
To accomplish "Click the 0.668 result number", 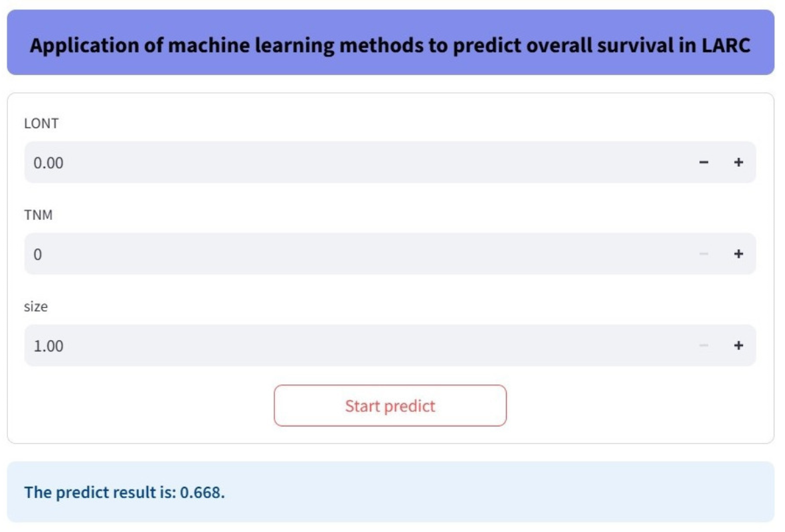I will pos(202,493).
